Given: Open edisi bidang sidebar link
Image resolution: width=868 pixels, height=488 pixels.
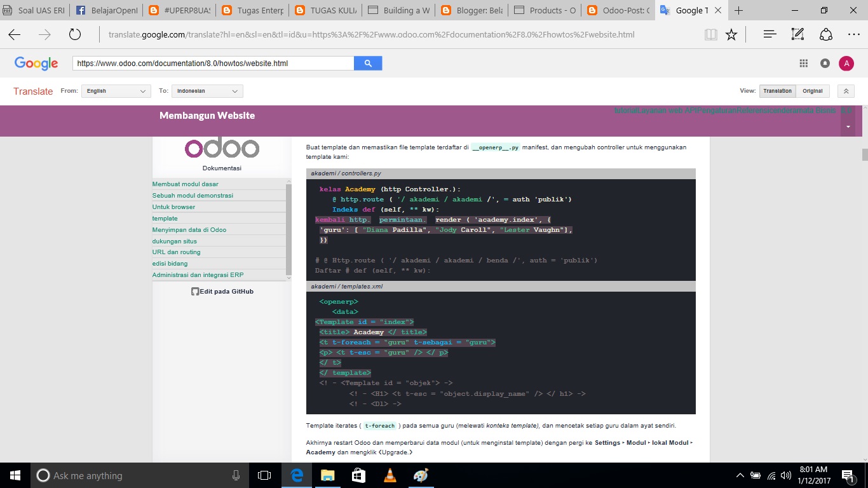Looking at the screenshot, I should [170, 263].
